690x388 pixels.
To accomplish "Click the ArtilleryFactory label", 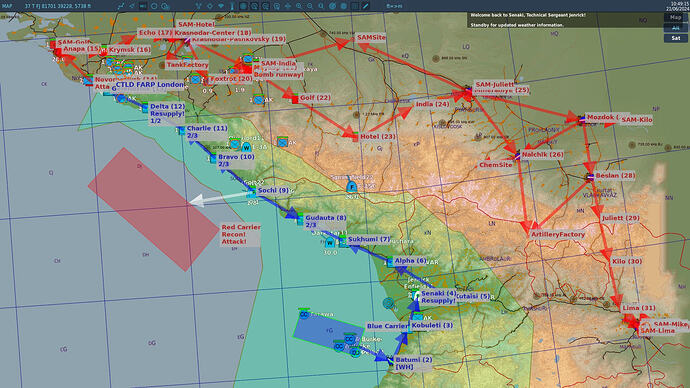I will (558, 234).
